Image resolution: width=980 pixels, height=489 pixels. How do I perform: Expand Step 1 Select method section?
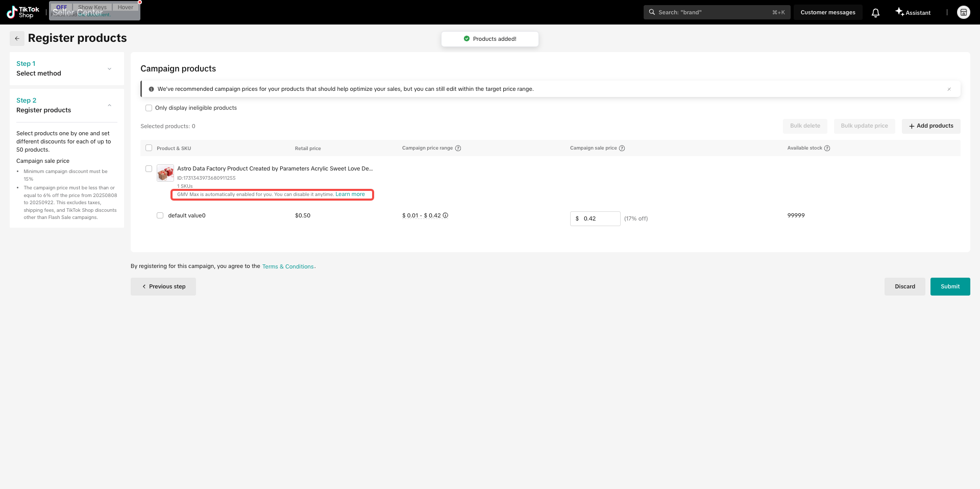pos(109,69)
